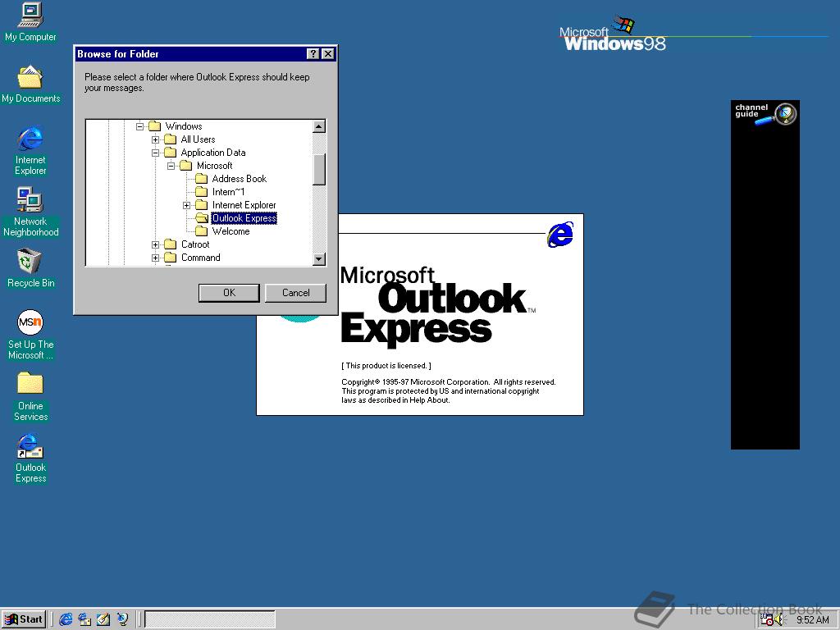Open the My Documents desktop icon
This screenshot has width=840, height=630.
point(30,84)
